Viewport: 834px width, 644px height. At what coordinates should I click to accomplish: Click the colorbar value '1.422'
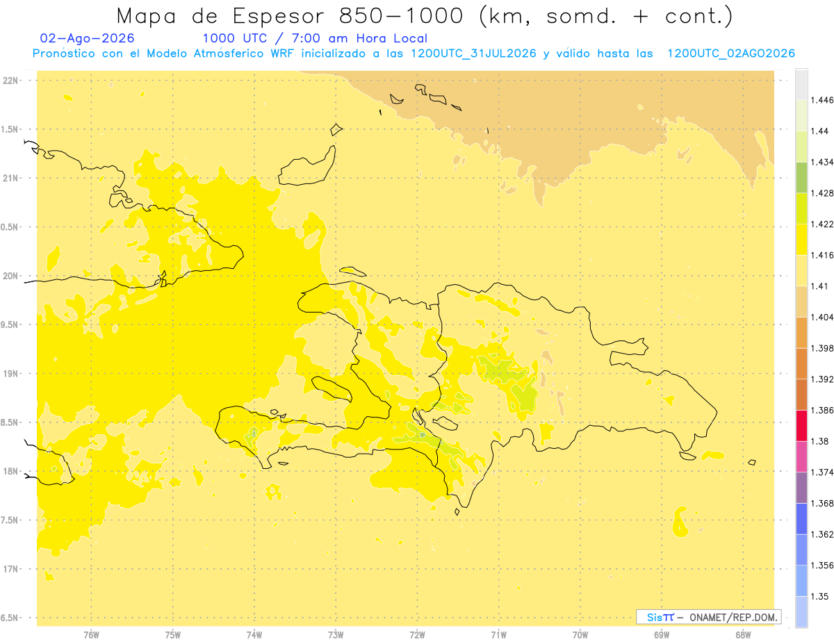823,224
